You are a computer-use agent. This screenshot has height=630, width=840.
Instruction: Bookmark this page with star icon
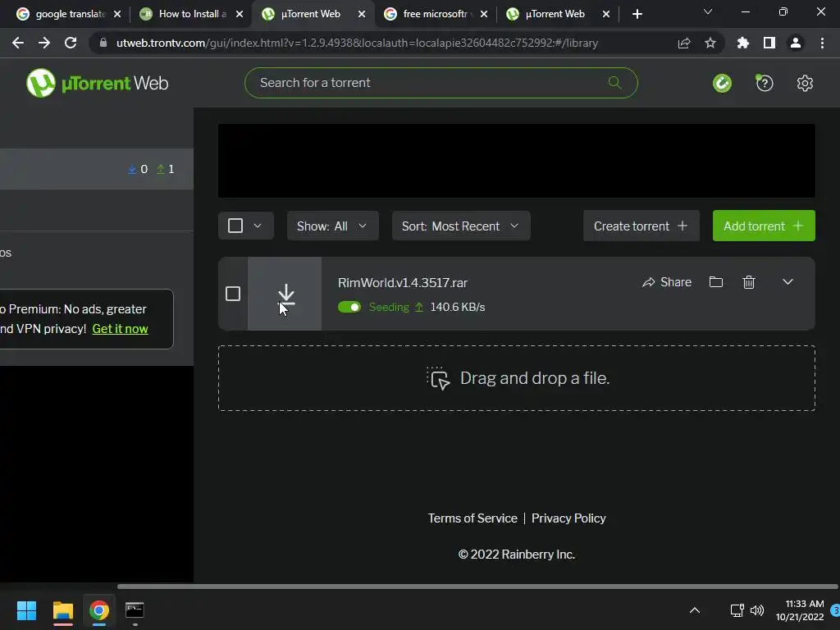coord(710,43)
